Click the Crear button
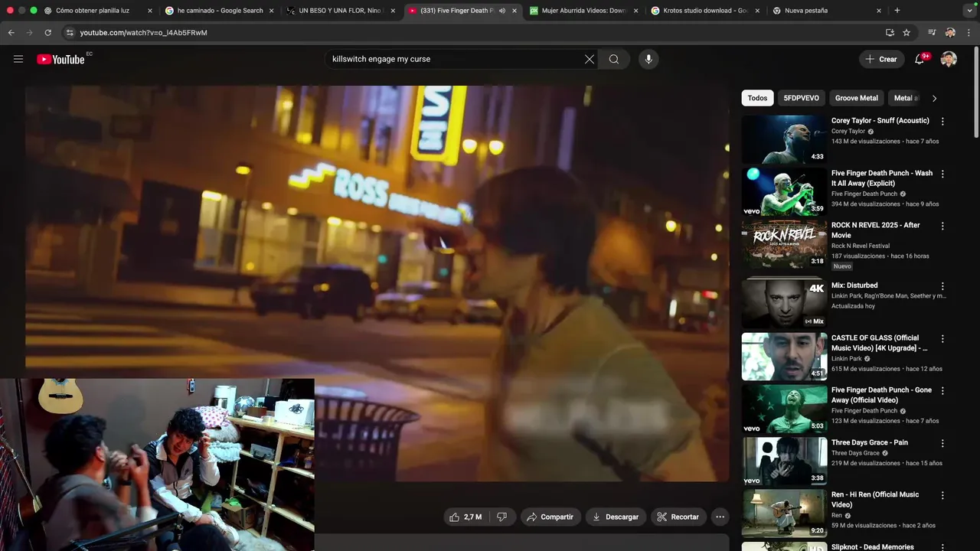The height and width of the screenshot is (551, 980). (x=880, y=59)
